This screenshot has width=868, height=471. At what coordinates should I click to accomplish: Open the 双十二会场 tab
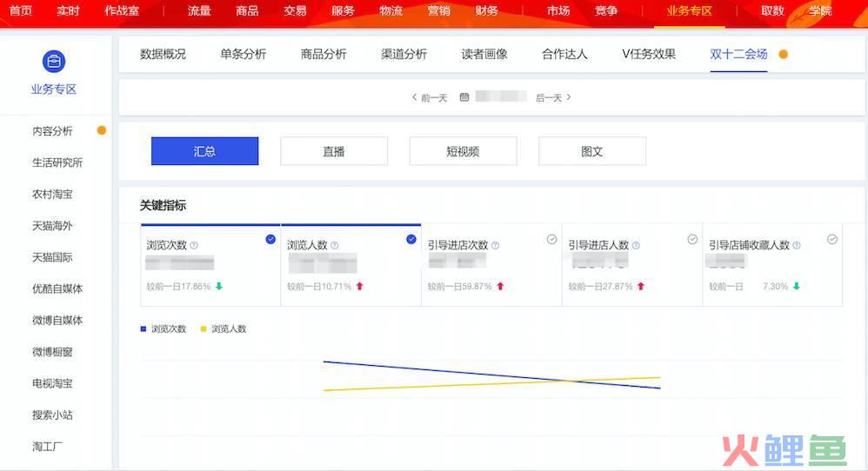[738, 54]
